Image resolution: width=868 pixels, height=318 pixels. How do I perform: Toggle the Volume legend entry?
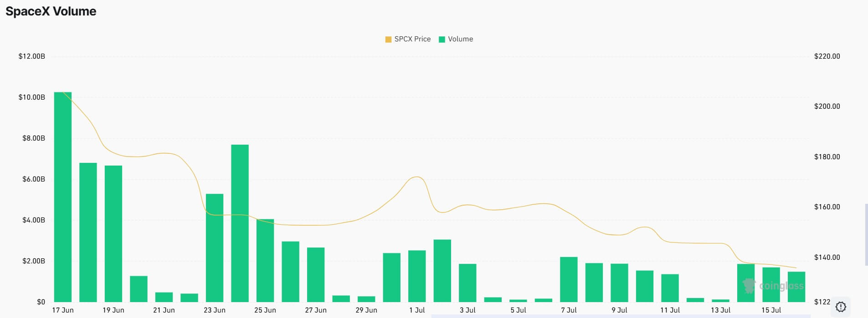[x=456, y=39]
